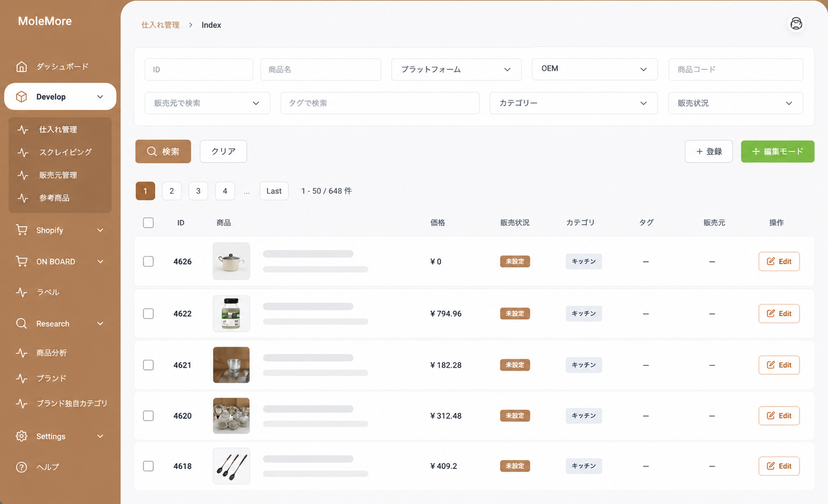Click the green 編集モード button
This screenshot has width=828, height=504.
778,151
